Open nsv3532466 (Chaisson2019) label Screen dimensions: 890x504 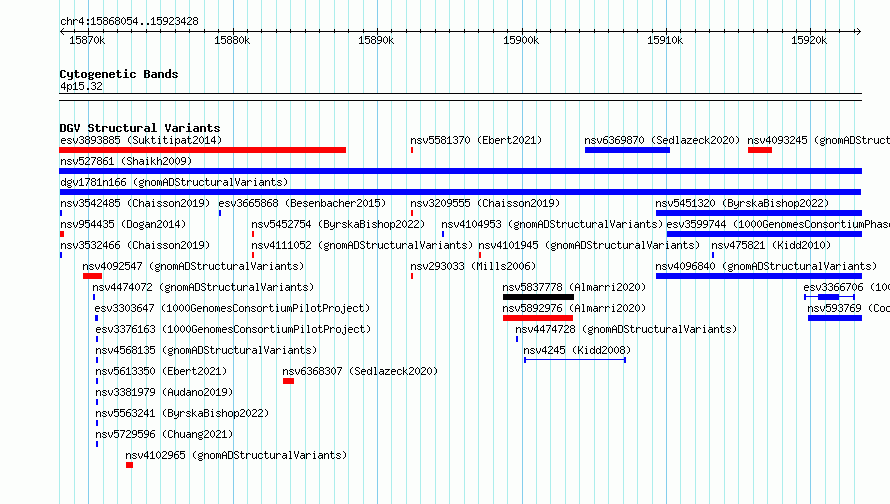pos(135,245)
